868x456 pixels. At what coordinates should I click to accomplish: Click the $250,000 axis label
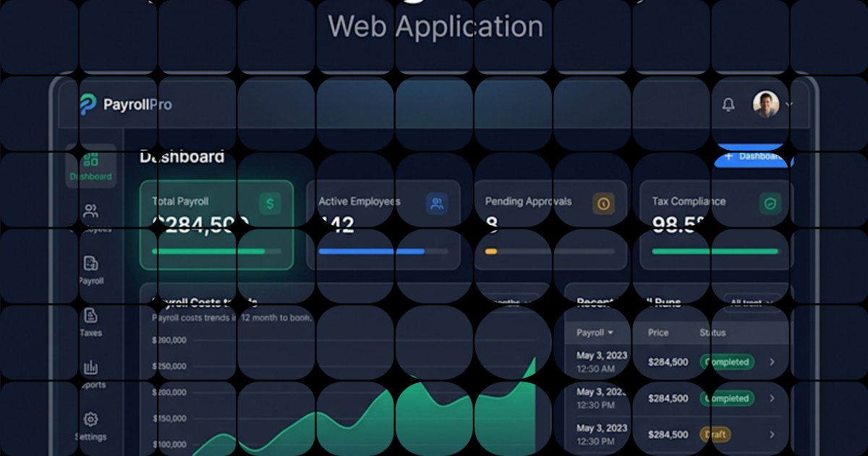(169, 366)
